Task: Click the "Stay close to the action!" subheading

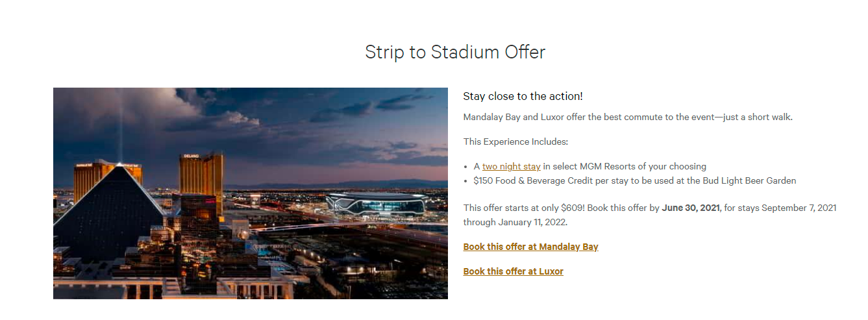Action: click(523, 97)
